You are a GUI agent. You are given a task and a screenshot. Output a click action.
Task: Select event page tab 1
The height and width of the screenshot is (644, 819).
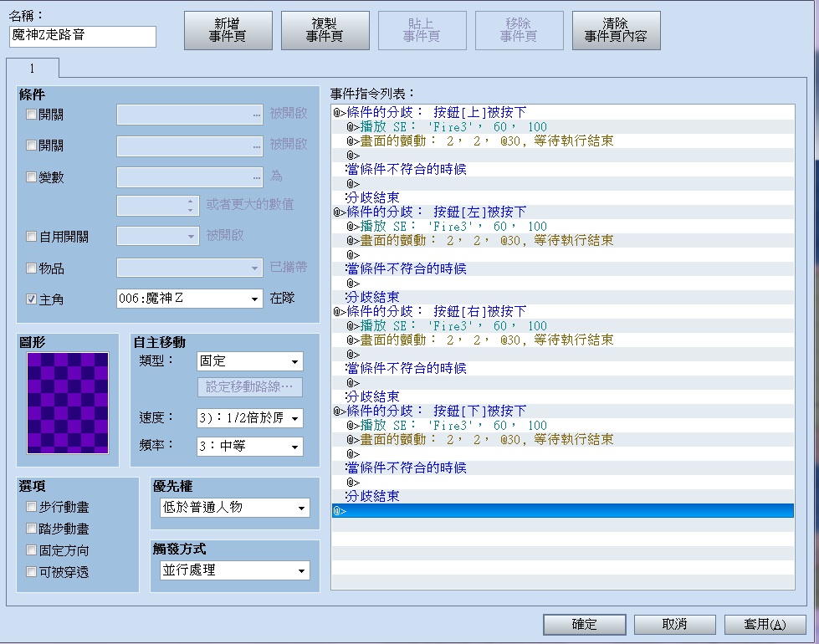[x=33, y=69]
